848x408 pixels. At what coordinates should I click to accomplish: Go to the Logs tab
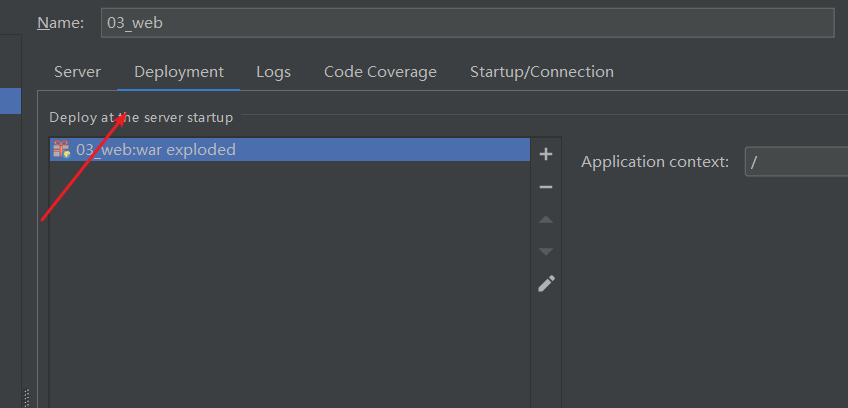(x=274, y=72)
